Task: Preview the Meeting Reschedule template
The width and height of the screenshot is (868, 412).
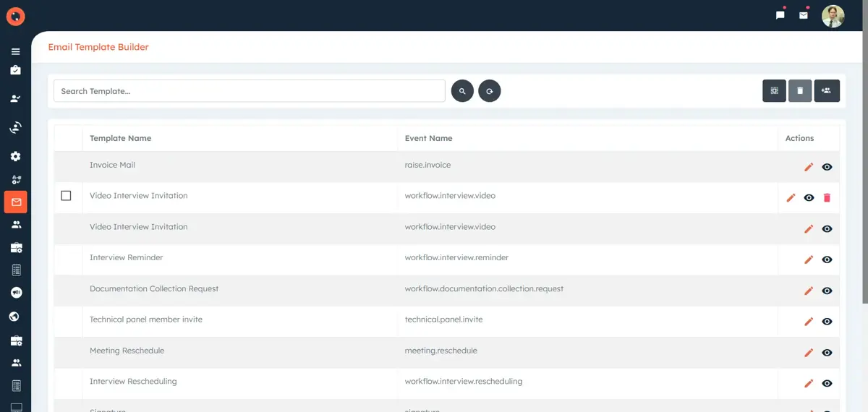Action: pos(827,353)
